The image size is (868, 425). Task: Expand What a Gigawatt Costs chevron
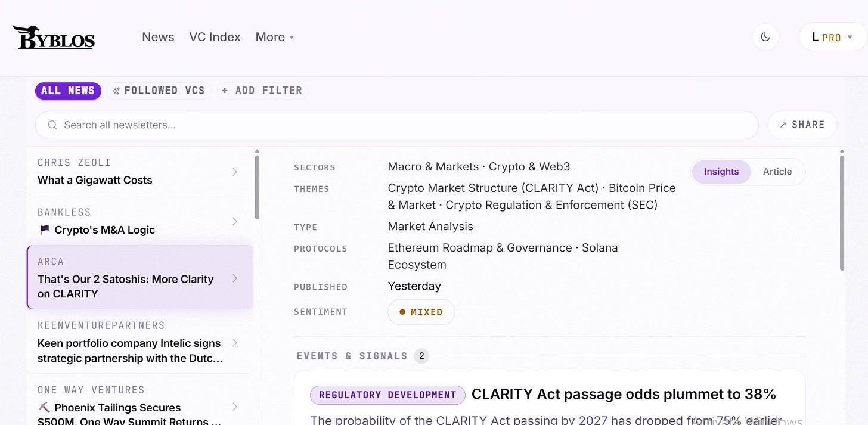pyautogui.click(x=235, y=172)
